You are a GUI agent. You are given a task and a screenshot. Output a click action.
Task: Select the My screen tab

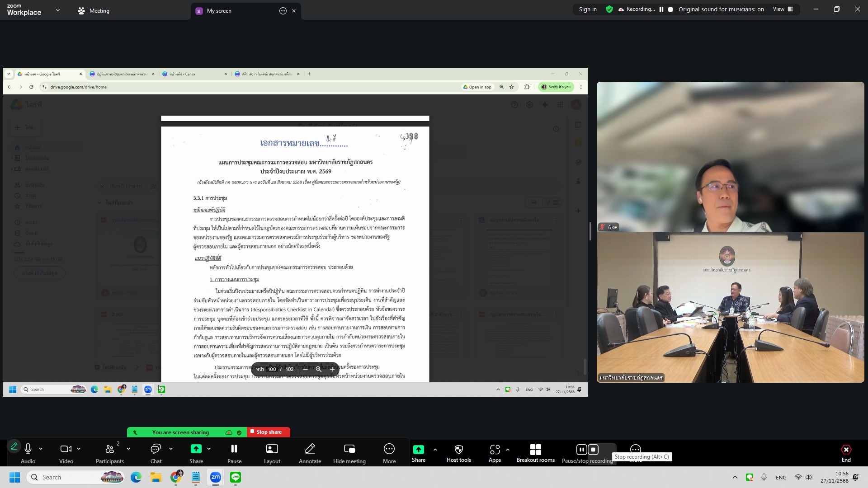219,11
